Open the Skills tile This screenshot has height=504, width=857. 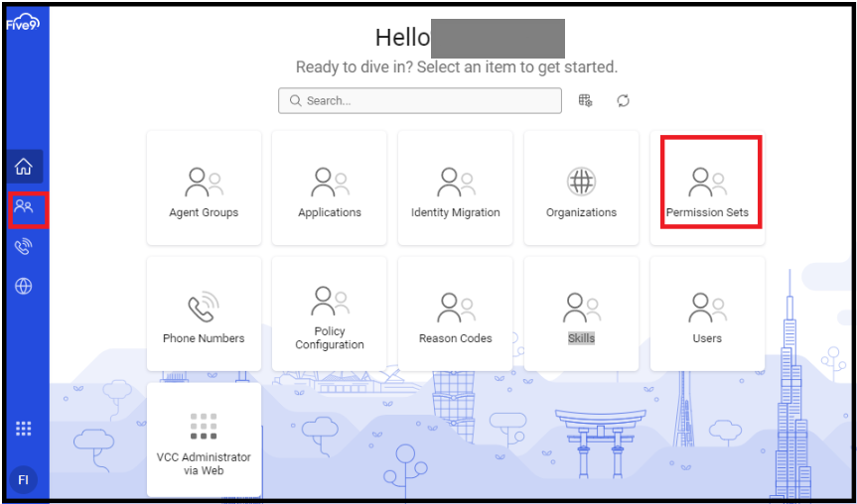[582, 314]
